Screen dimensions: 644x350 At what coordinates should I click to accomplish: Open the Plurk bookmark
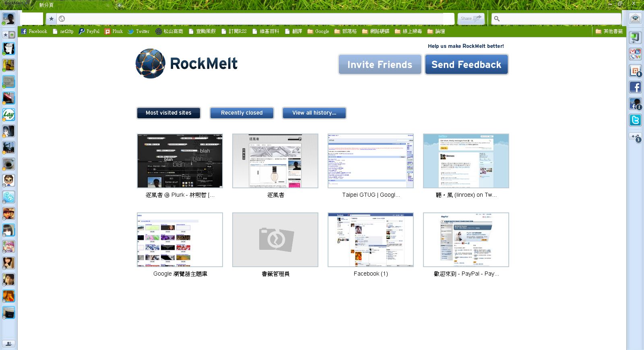tap(114, 31)
